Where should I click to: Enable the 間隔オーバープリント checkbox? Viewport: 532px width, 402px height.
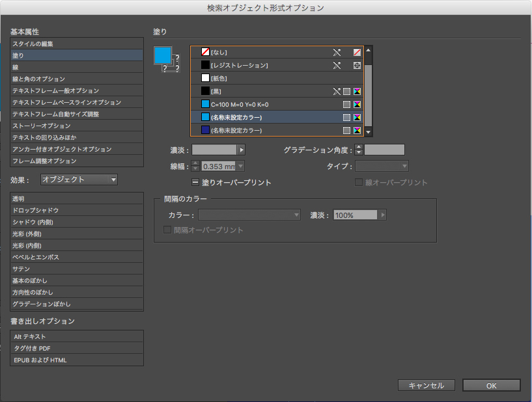click(167, 230)
